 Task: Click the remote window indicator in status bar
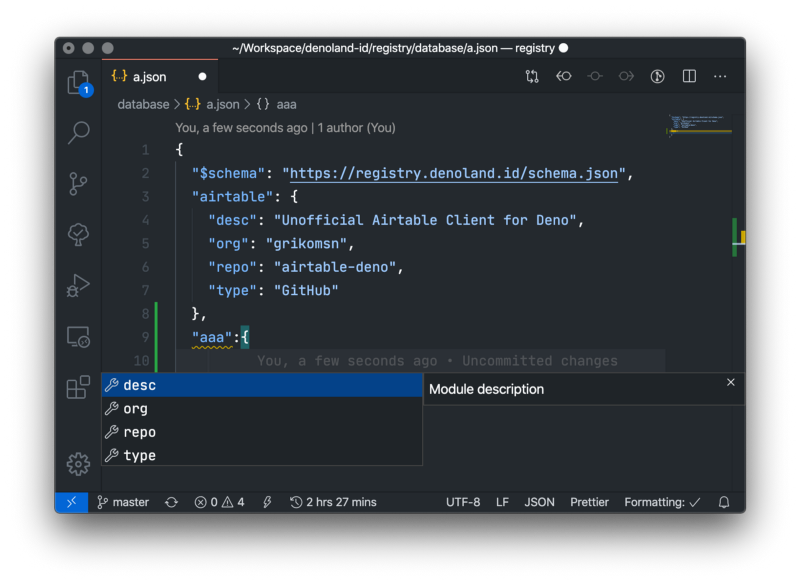coord(71,502)
